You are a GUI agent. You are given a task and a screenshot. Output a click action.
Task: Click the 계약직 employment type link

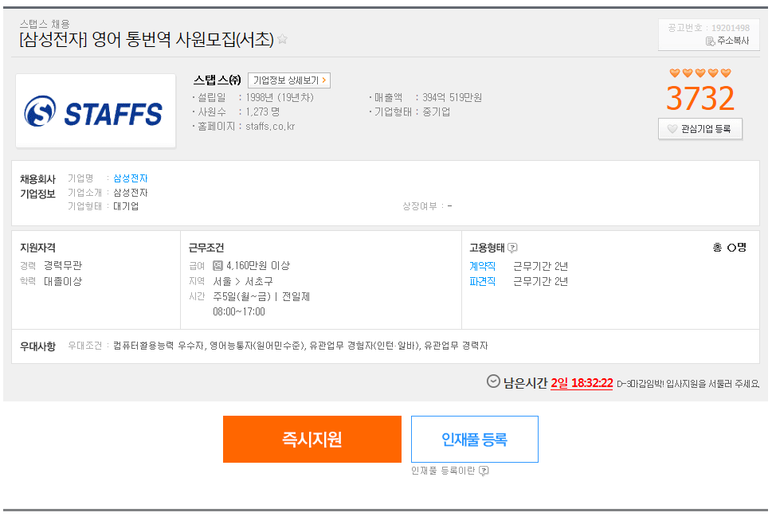pos(483,266)
